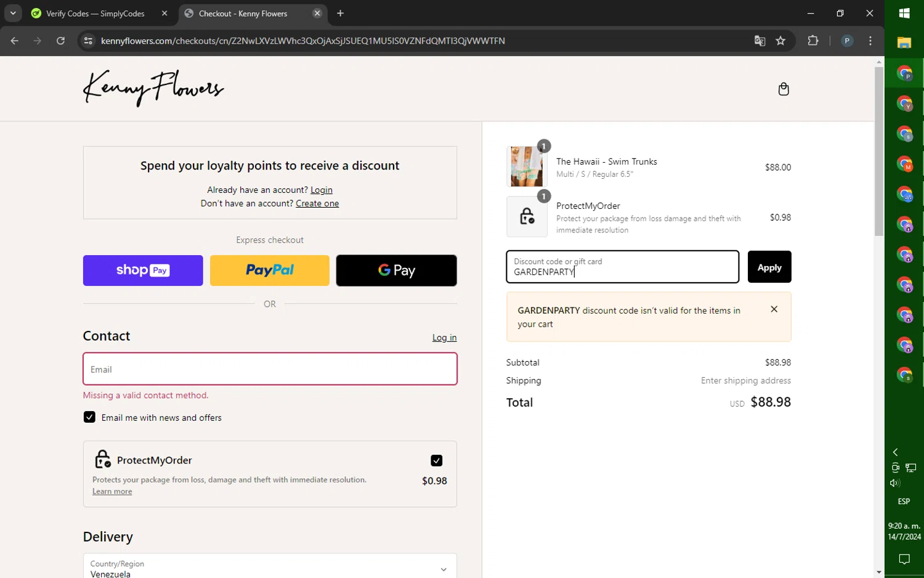Pay with Shop Pay express button
924x578 pixels.
(x=143, y=271)
